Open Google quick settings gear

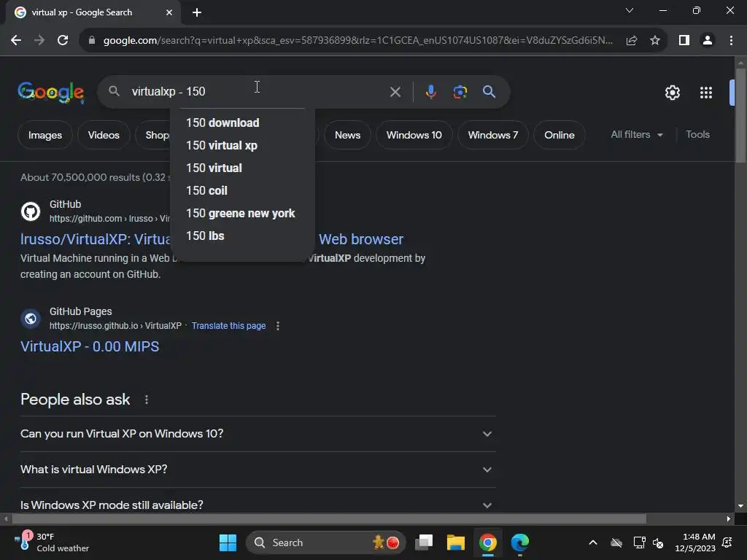(x=672, y=93)
